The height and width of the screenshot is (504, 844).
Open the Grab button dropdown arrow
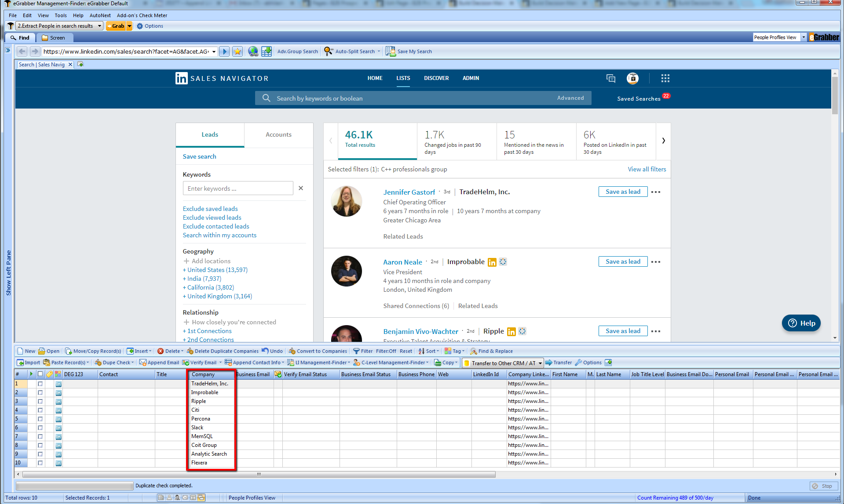tap(129, 26)
